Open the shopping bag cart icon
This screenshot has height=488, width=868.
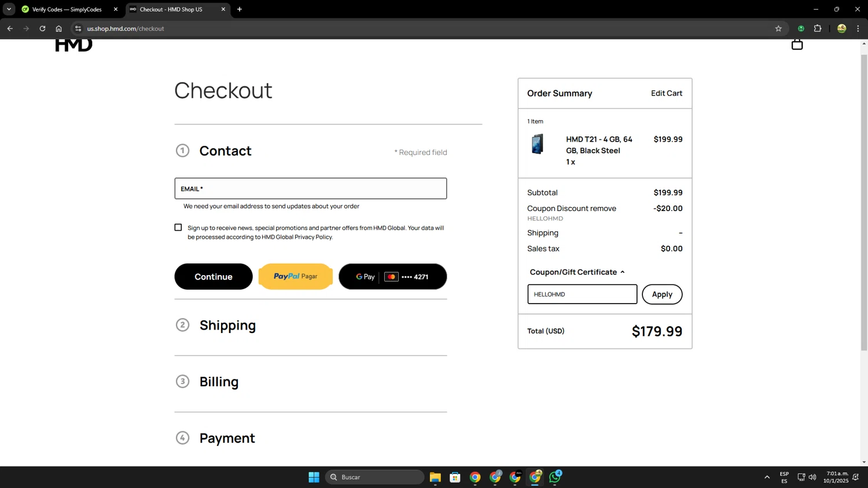[x=797, y=45]
